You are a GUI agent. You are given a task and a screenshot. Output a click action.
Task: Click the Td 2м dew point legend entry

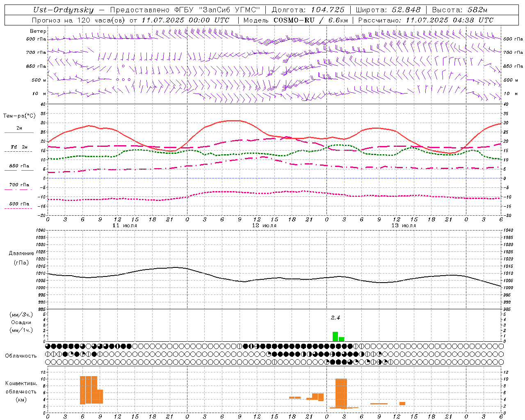coord(19,147)
